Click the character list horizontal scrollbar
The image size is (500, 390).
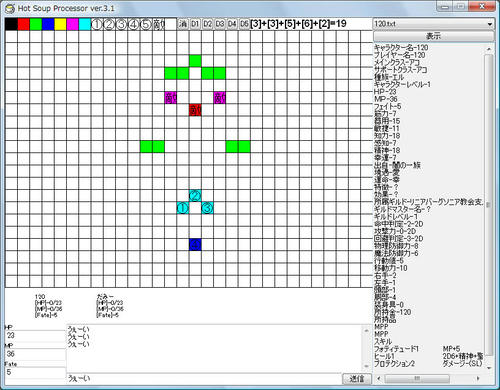pos(417,378)
